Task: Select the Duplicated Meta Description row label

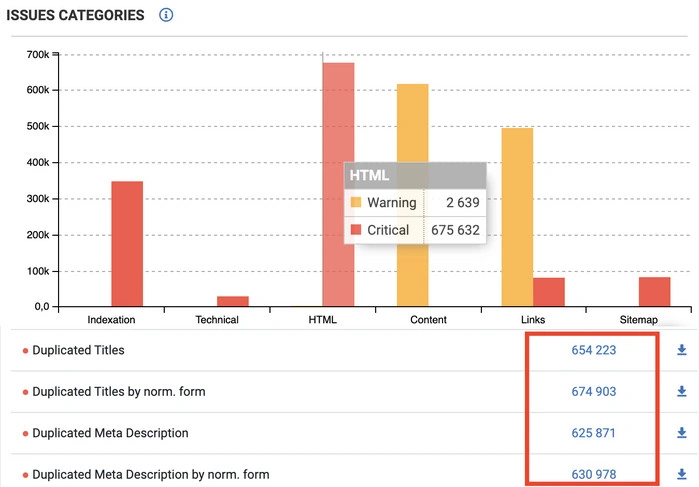Action: click(x=110, y=433)
